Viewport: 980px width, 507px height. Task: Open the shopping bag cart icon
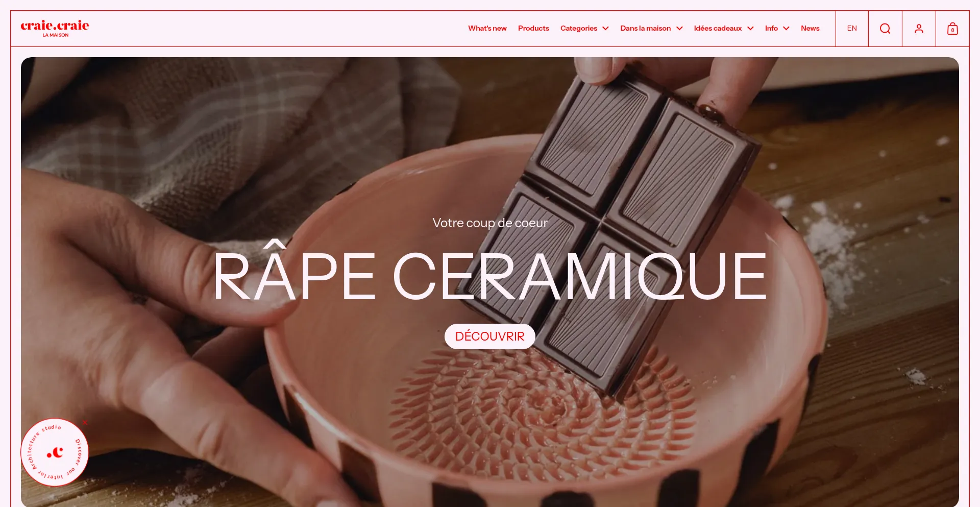952,29
